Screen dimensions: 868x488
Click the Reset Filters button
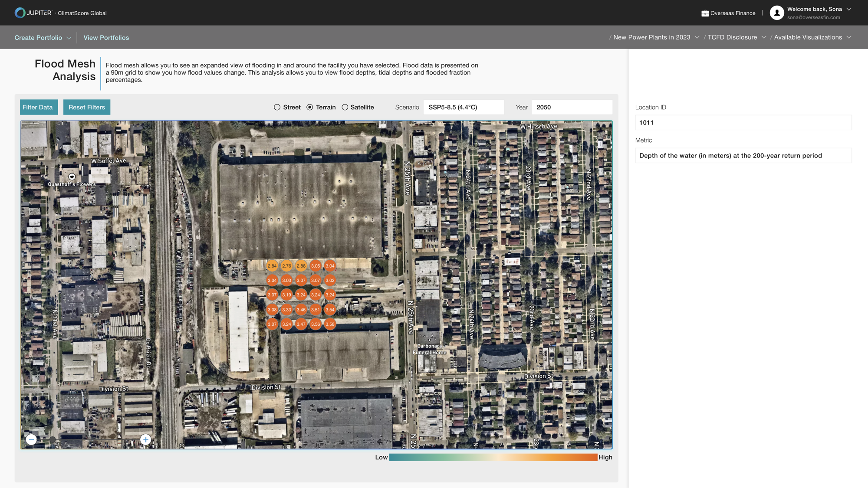[87, 107]
